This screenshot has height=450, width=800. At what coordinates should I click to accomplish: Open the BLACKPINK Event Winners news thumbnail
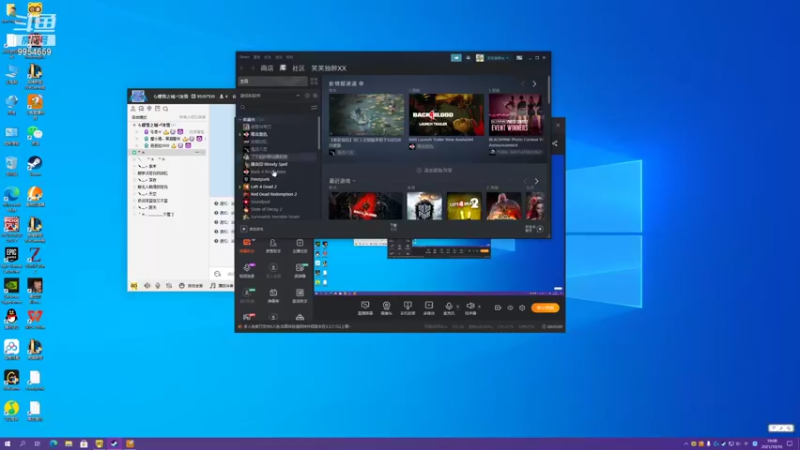pyautogui.click(x=516, y=114)
